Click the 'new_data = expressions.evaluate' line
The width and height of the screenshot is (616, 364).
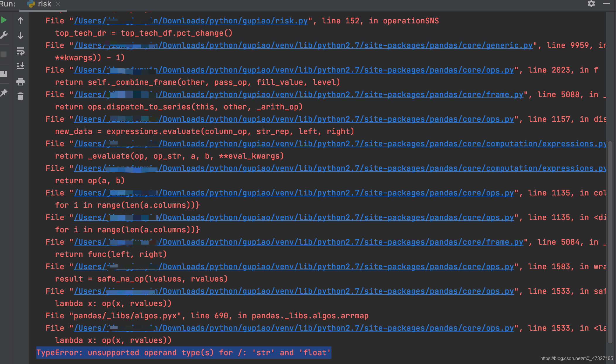pyautogui.click(x=205, y=131)
